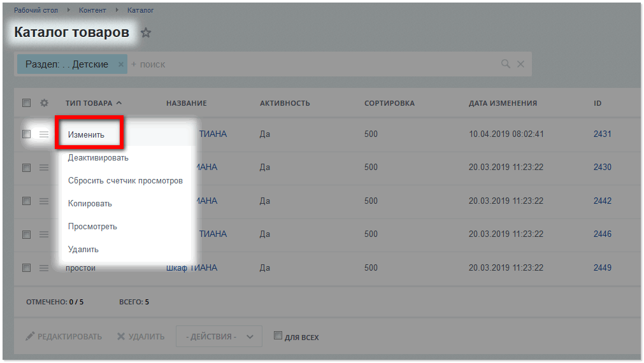This screenshot has height=363, width=644.
Task: Sort by Название column header
Action: (187, 103)
